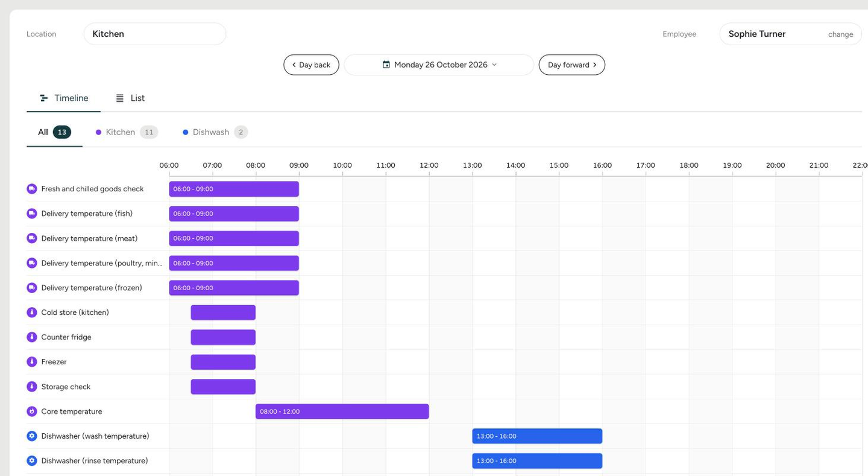Open the 06:00 - 09:00 bar for Delivery temperature (meat)
868x476 pixels.
234,238
